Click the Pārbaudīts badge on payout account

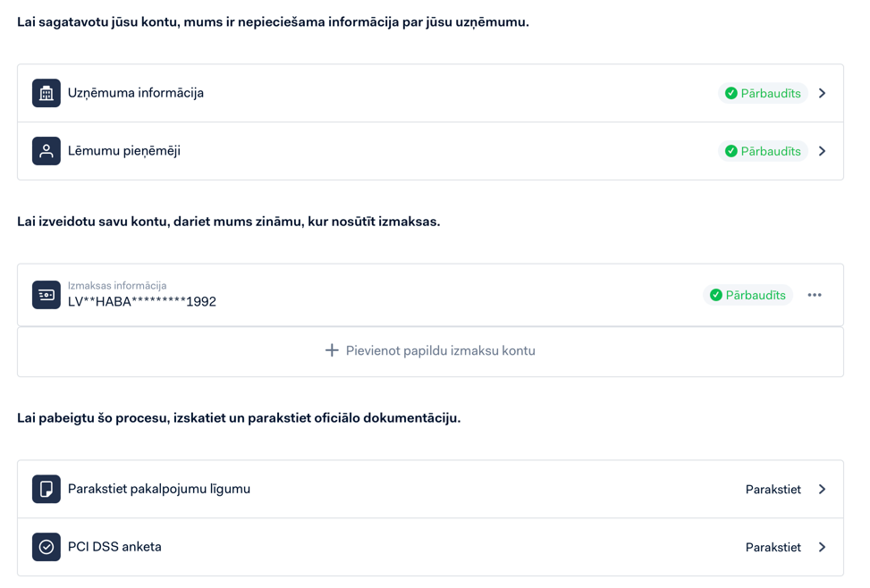(748, 295)
